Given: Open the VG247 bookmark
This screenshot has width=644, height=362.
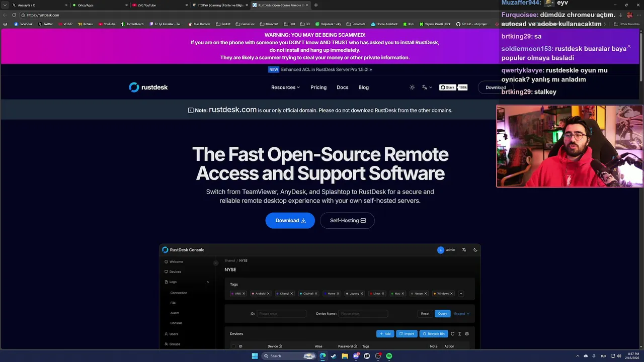Looking at the screenshot, I should pyautogui.click(x=65, y=24).
